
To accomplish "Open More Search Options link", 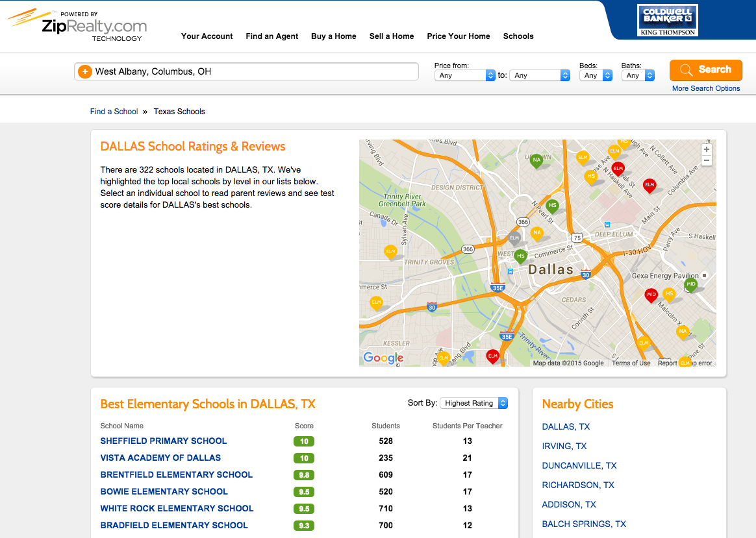I will tap(706, 89).
